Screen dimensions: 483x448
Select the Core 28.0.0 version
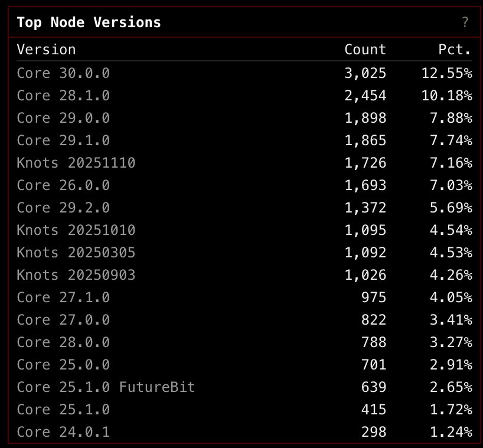coord(63,342)
